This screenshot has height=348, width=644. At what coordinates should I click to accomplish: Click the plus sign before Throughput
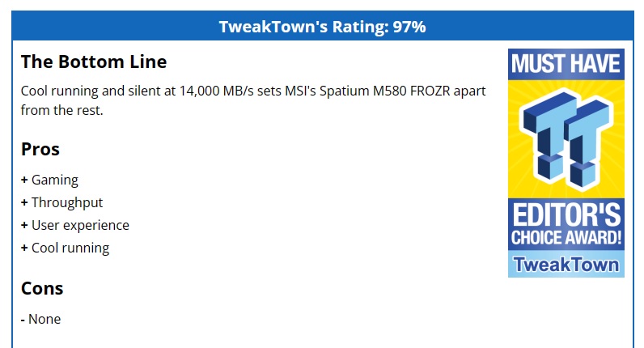pos(24,202)
